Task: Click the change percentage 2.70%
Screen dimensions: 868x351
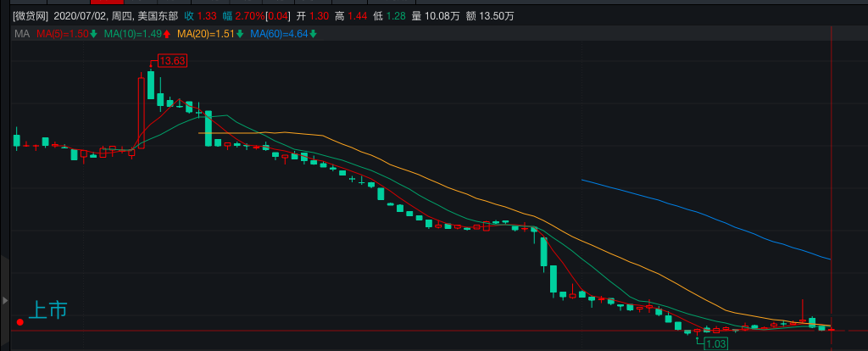Action: (x=251, y=16)
